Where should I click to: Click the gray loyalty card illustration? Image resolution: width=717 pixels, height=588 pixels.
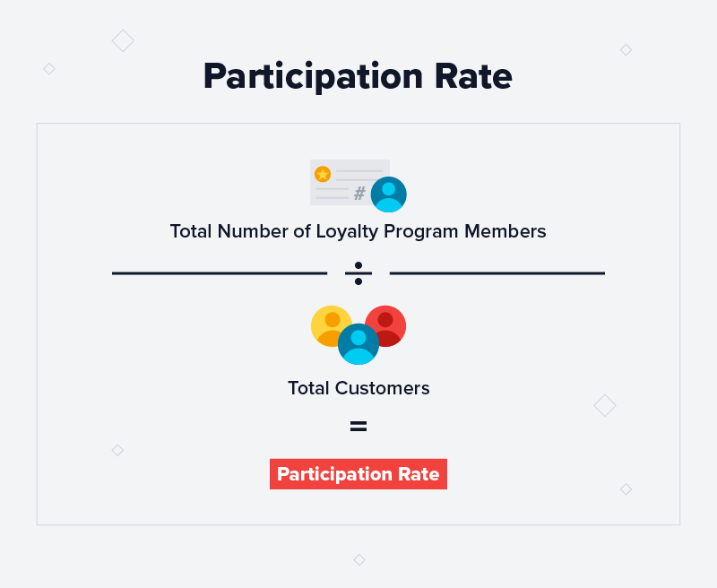pos(350,183)
